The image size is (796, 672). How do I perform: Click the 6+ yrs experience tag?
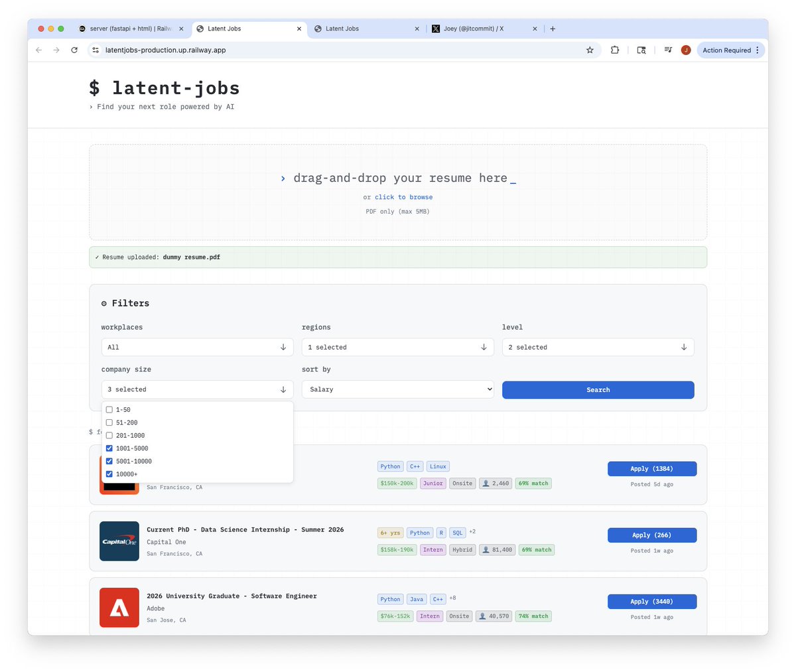click(x=390, y=533)
